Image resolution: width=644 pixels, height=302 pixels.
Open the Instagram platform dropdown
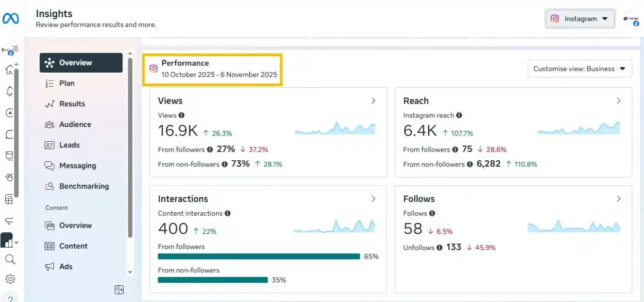click(x=580, y=19)
